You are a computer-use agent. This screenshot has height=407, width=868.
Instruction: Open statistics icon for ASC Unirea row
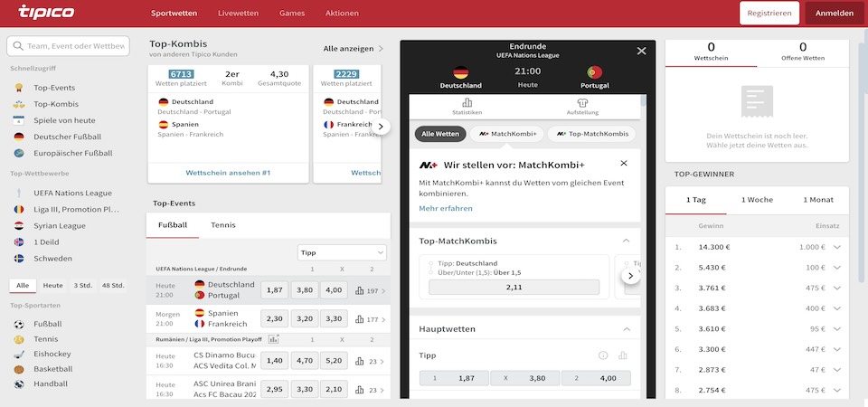359,389
